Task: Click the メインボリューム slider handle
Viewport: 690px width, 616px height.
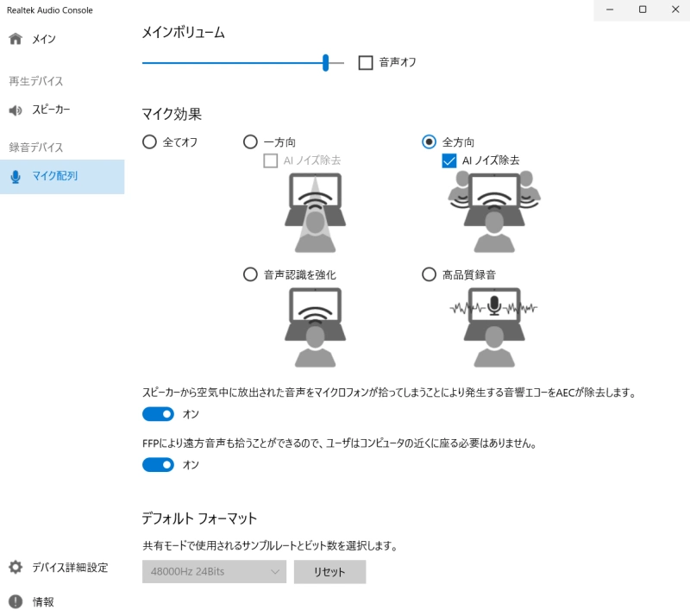Action: click(x=325, y=62)
